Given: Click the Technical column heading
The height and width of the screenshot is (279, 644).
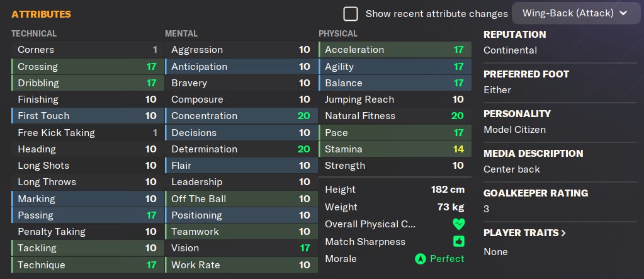Looking at the screenshot, I should pyautogui.click(x=34, y=33).
